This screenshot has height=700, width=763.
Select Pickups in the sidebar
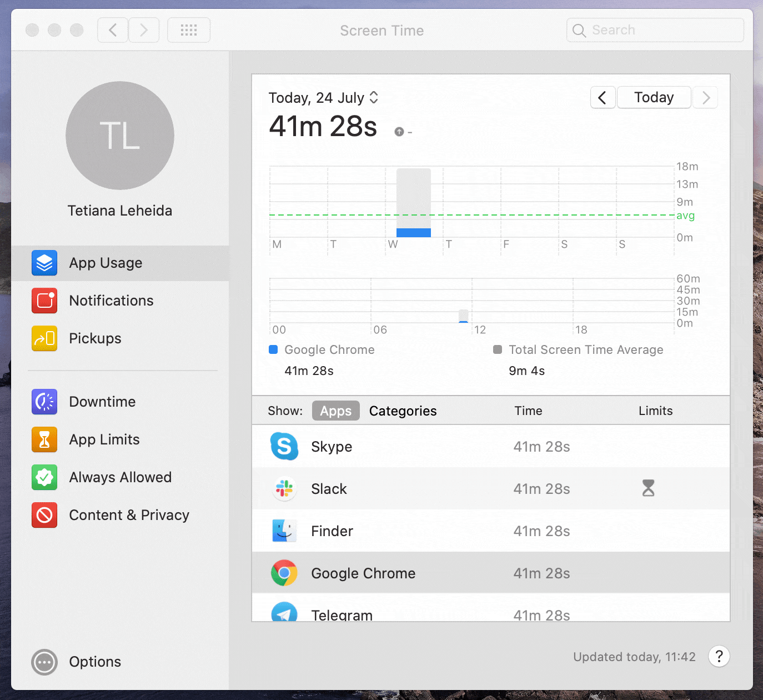(120, 338)
